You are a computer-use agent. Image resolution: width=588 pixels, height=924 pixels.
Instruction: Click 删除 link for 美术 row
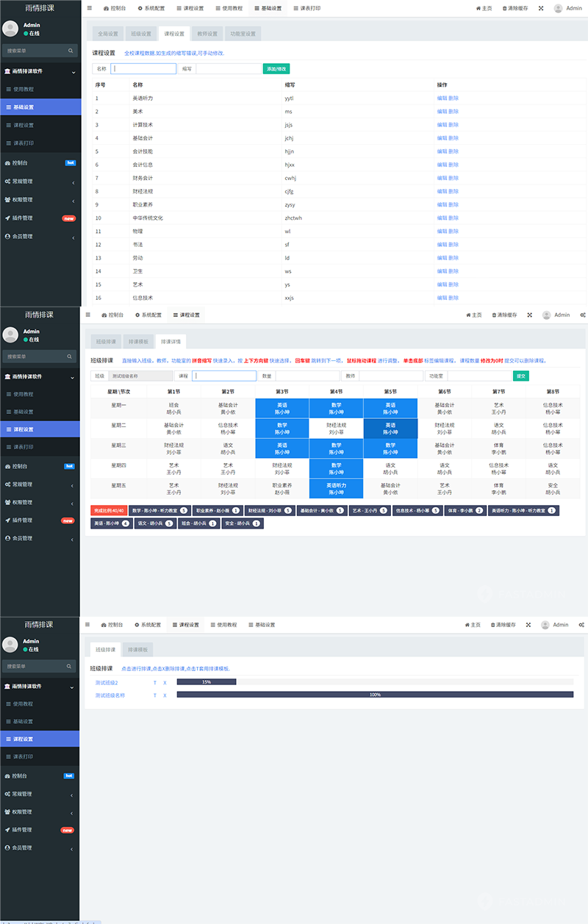pos(453,111)
